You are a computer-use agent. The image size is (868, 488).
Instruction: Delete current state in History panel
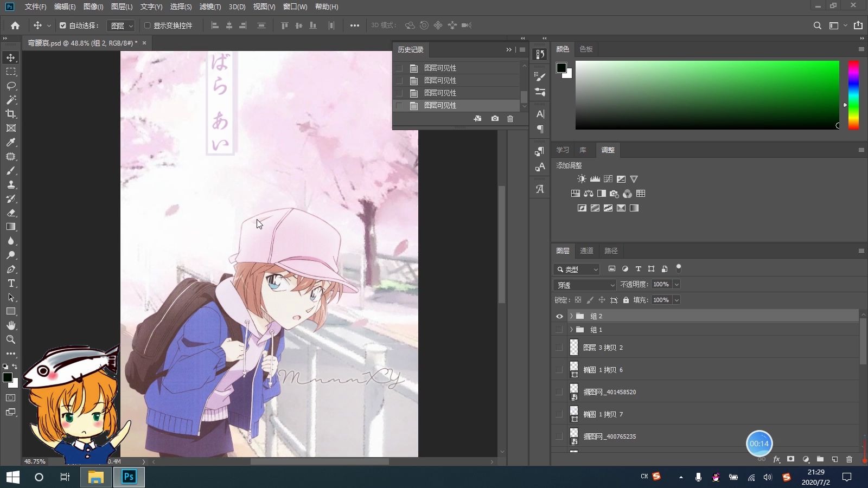point(510,119)
